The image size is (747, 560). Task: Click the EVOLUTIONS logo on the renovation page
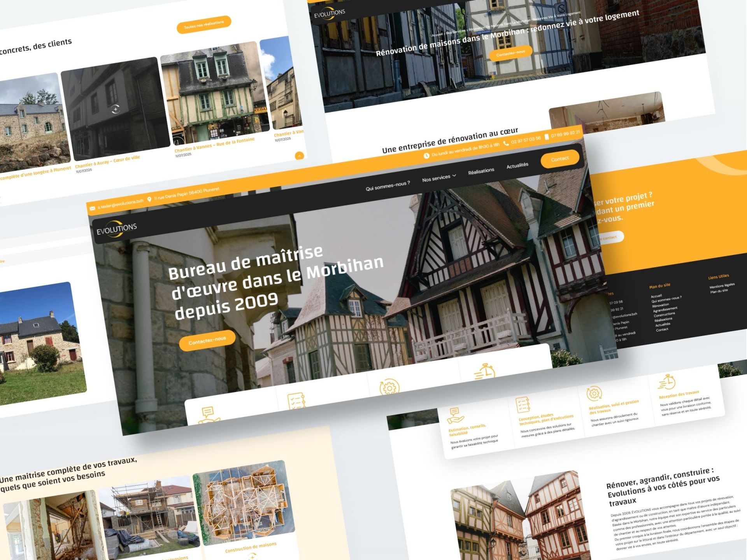(330, 14)
